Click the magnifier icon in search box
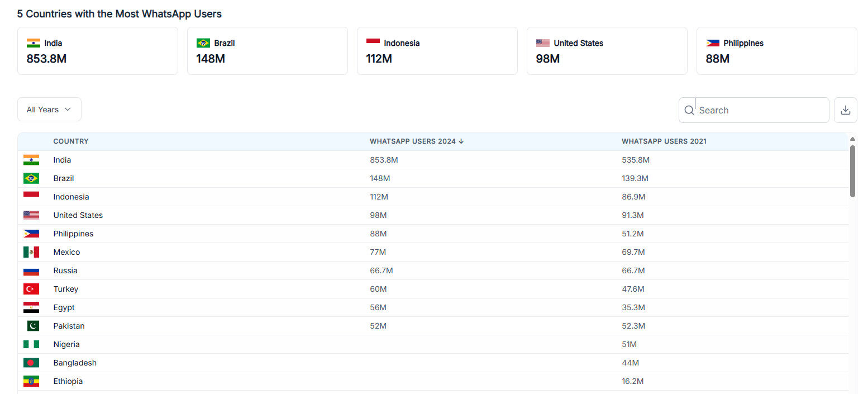Screen dimensions: 868x394 coord(689,111)
